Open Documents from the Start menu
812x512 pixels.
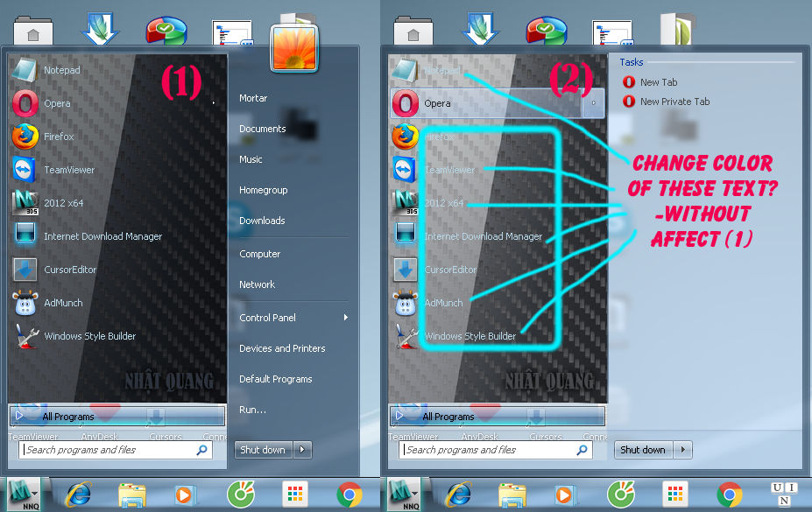coord(263,129)
